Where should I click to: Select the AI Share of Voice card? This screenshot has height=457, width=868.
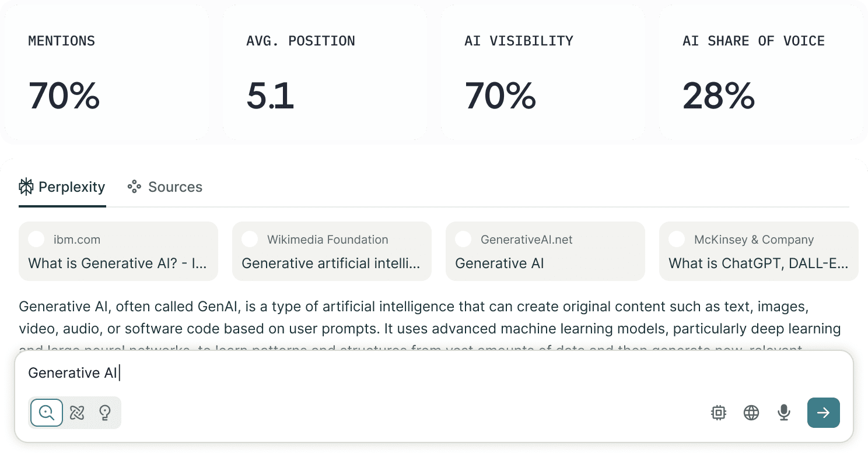click(761, 72)
